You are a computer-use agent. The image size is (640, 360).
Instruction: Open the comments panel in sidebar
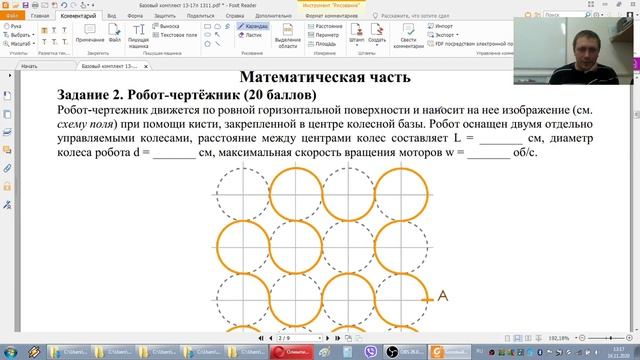(7, 150)
